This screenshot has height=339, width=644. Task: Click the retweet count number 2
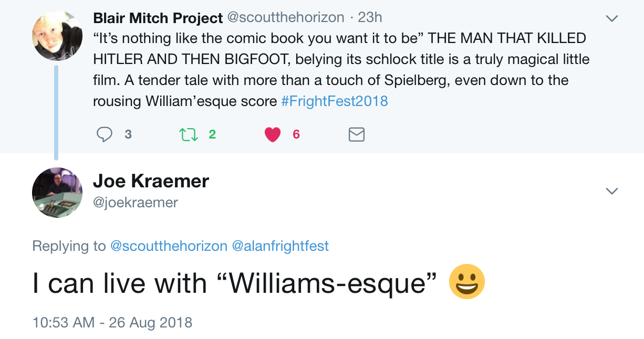212,135
